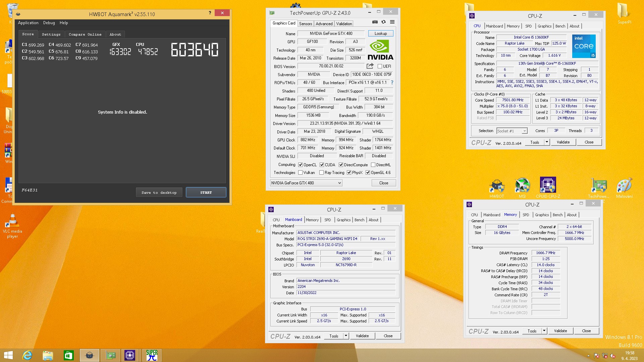Image resolution: width=644 pixels, height=362 pixels.
Task: Open Validation tab in GPU-Z
Action: coord(344,24)
